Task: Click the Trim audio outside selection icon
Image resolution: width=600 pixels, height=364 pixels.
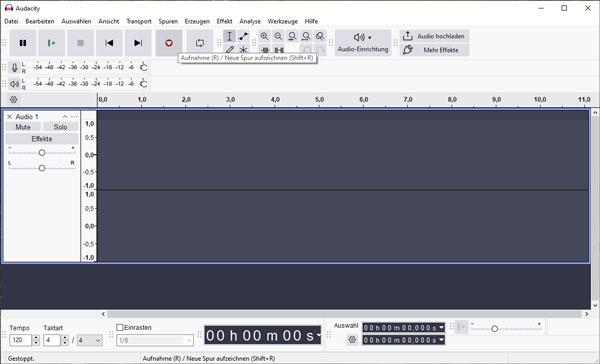Action: point(265,50)
